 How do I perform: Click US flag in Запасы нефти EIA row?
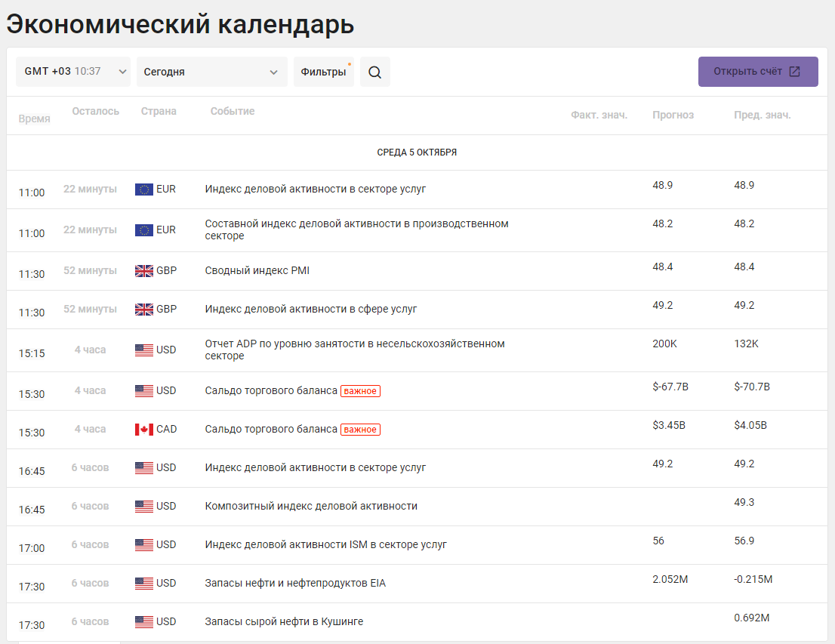(143, 584)
